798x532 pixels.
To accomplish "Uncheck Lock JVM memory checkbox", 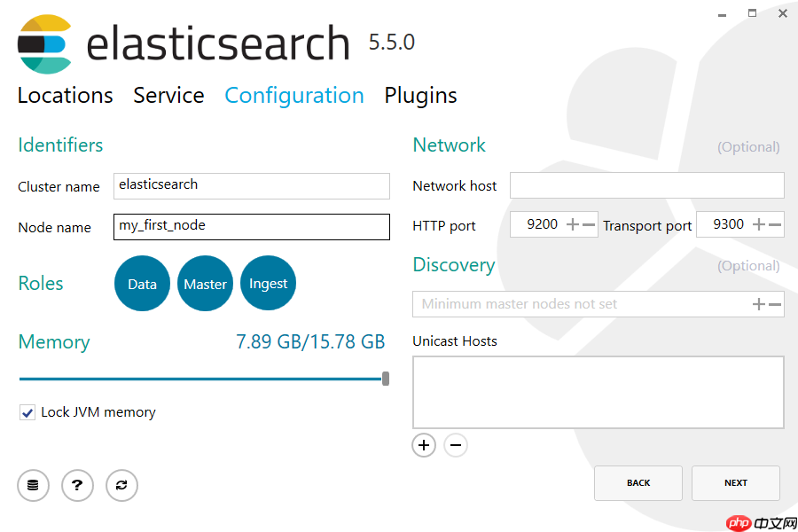I will tap(27, 412).
